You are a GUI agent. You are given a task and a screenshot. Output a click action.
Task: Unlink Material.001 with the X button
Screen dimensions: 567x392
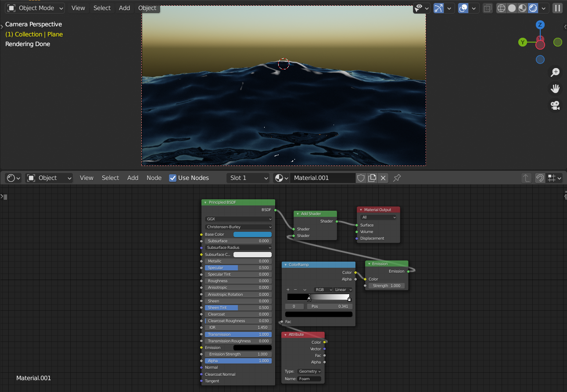383,178
